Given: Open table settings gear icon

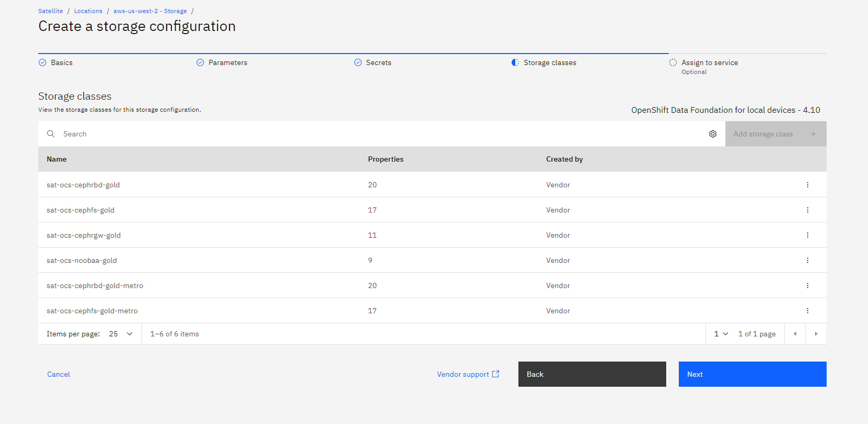Looking at the screenshot, I should coord(713,134).
